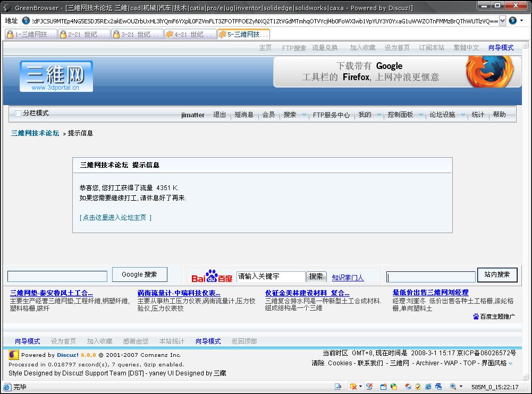
Task: Click the magnifier zoom icon in status bar
Action: (453, 387)
